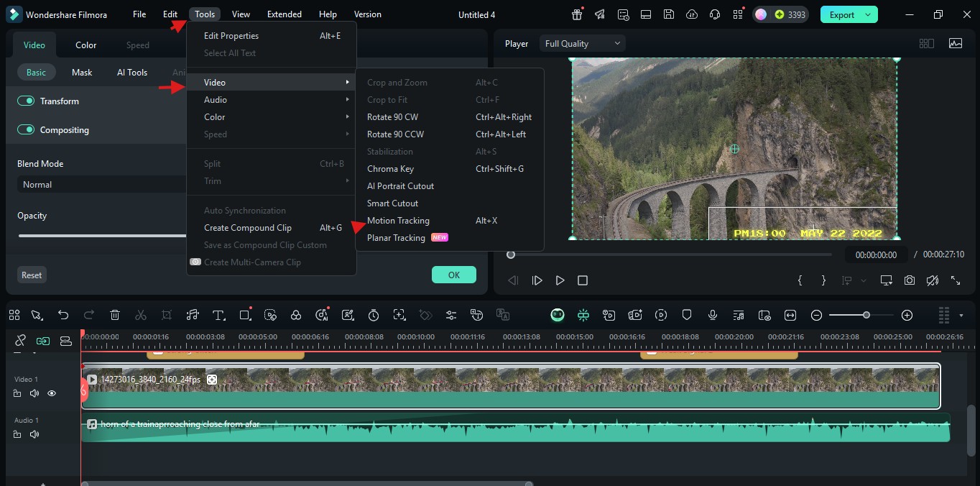Open the Full Quality dropdown

(x=583, y=44)
